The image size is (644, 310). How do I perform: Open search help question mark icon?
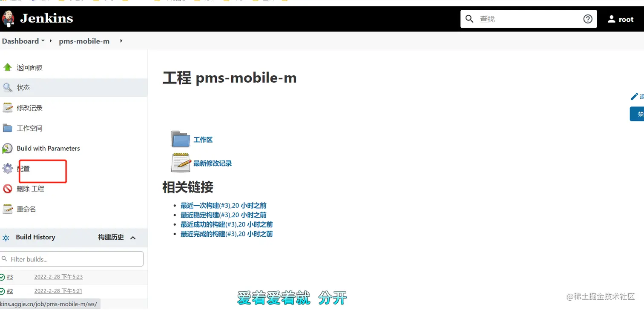point(588,19)
